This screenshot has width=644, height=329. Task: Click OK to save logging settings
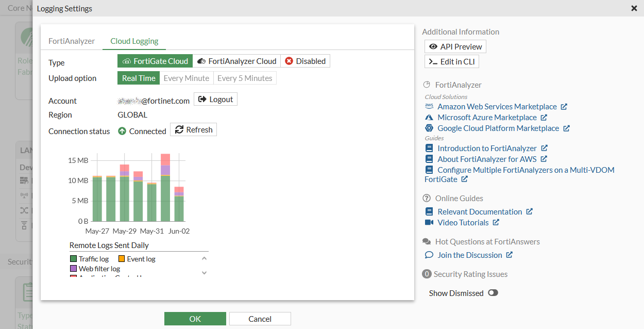point(195,318)
